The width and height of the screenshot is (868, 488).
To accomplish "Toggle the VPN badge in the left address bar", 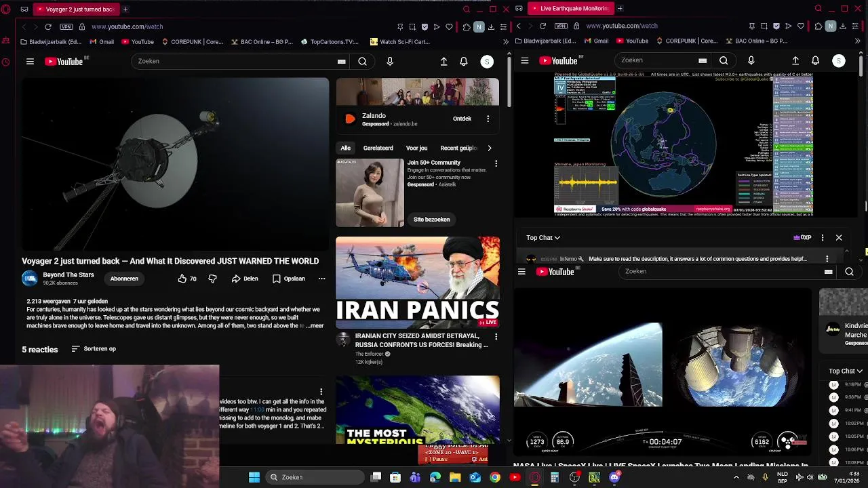I will [66, 26].
